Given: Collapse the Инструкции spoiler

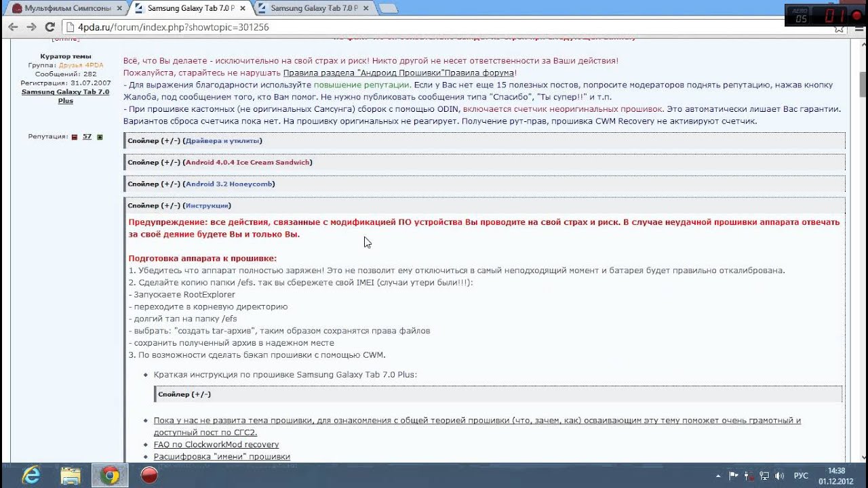Looking at the screenshot, I should [x=485, y=205].
